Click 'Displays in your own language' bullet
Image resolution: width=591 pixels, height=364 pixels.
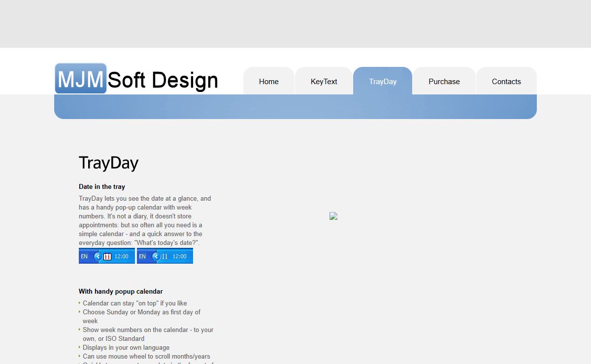[126, 348]
